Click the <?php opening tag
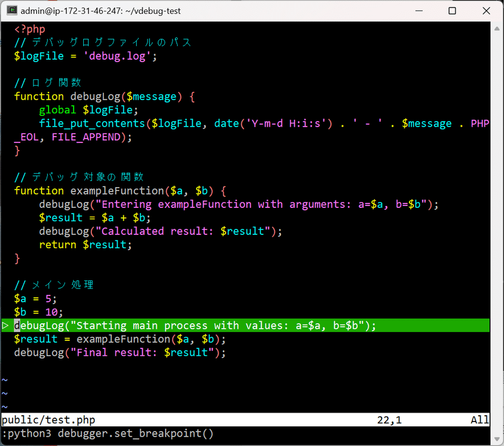The height and width of the screenshot is (446, 504). click(28, 29)
